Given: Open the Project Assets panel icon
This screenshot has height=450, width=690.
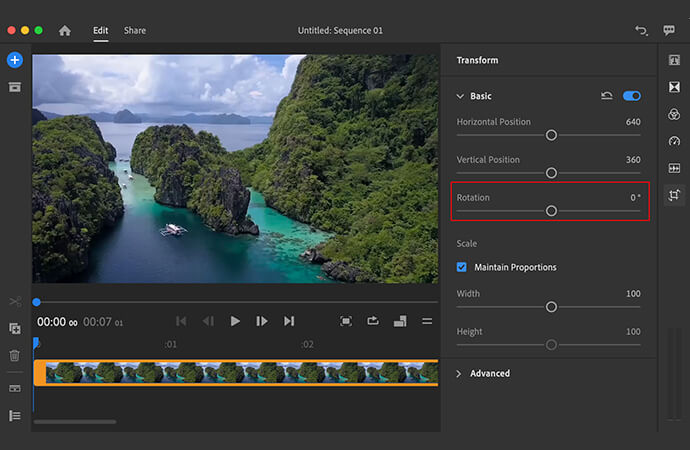Looking at the screenshot, I should pos(15,87).
